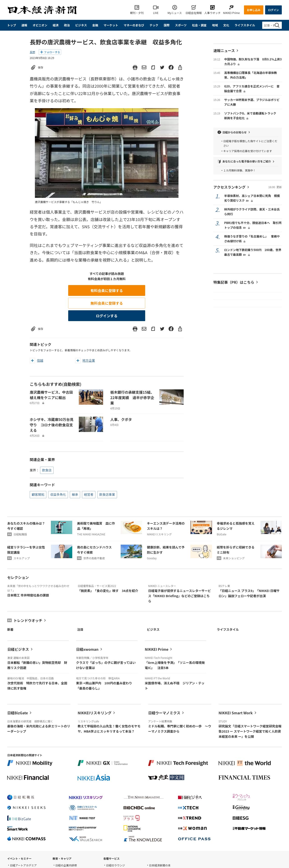This screenshot has height=868, width=289.
Task: Expand NIKKEI Smart Work heading
Action: [237, 713]
